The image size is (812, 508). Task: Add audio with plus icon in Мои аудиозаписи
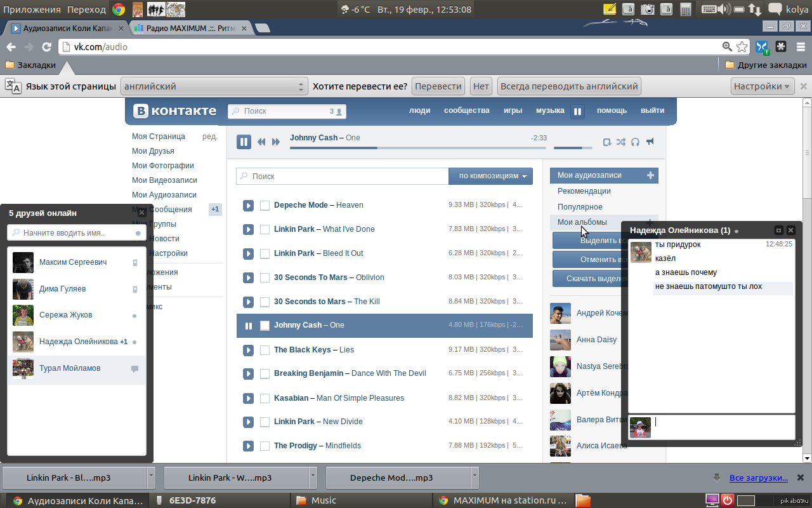click(x=650, y=175)
